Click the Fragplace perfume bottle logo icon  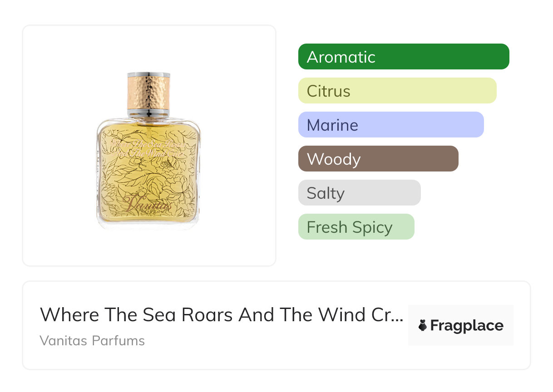423,325
